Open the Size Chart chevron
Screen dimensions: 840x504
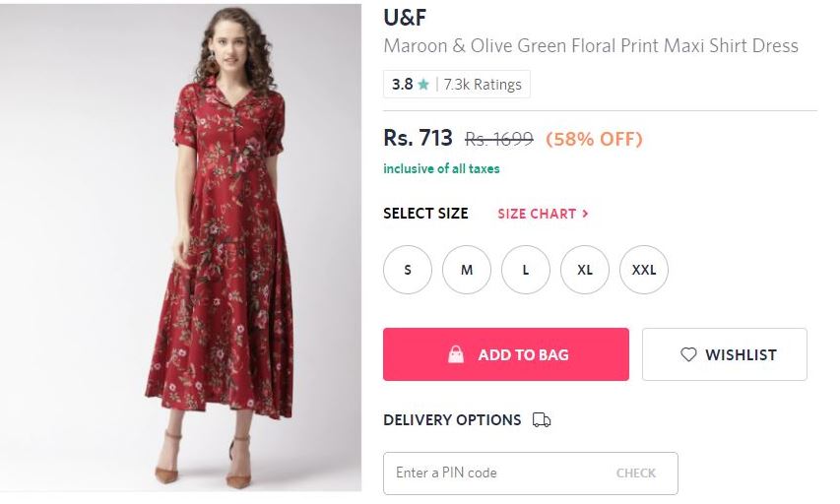click(x=585, y=214)
